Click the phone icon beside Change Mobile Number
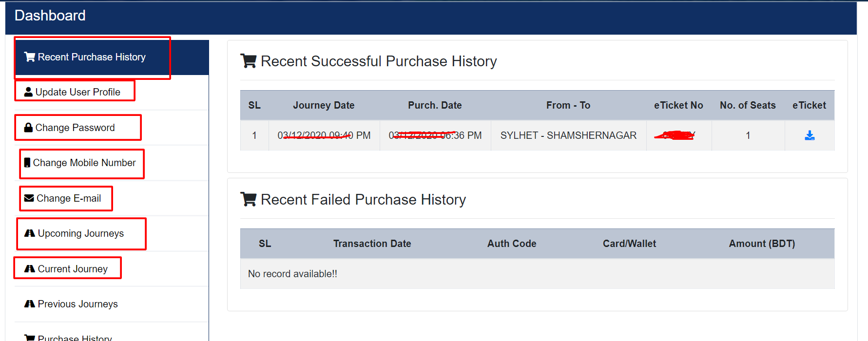The width and height of the screenshot is (868, 341). (27, 163)
